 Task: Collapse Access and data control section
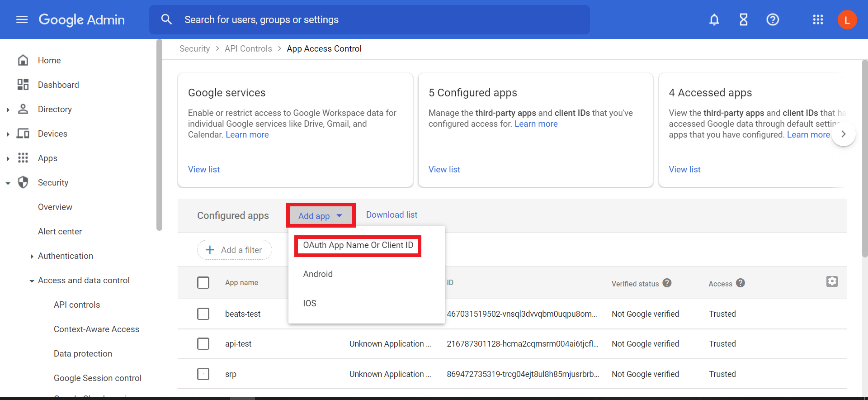tap(32, 281)
